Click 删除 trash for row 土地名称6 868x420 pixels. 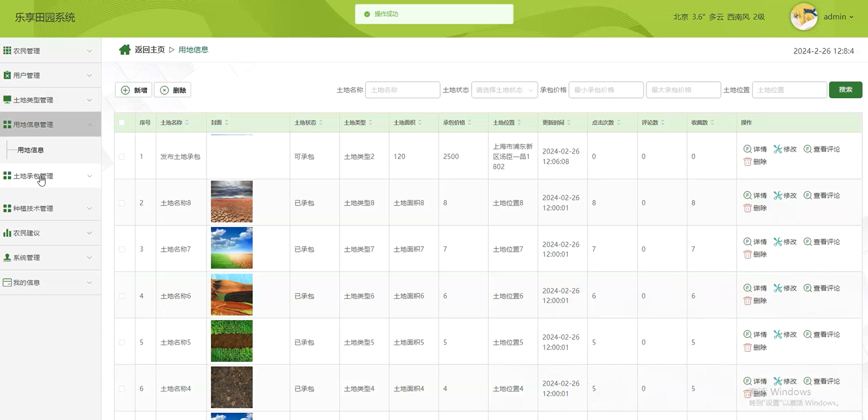tap(755, 301)
